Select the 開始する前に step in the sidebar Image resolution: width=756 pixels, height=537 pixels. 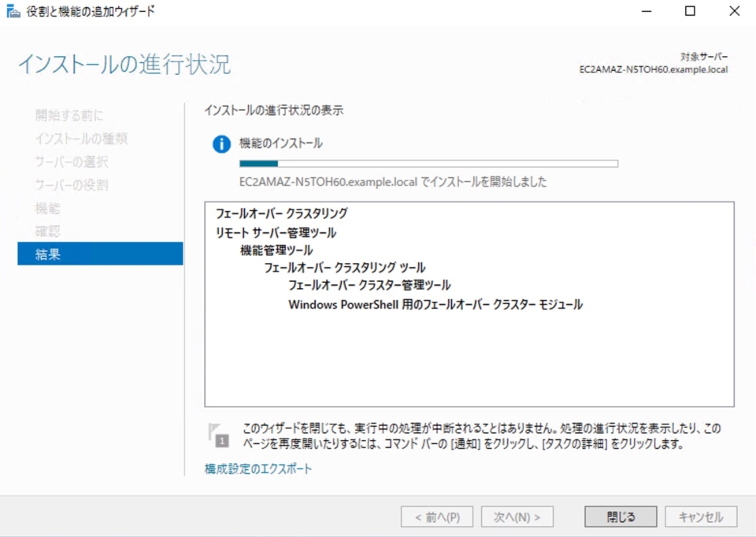pos(69,115)
